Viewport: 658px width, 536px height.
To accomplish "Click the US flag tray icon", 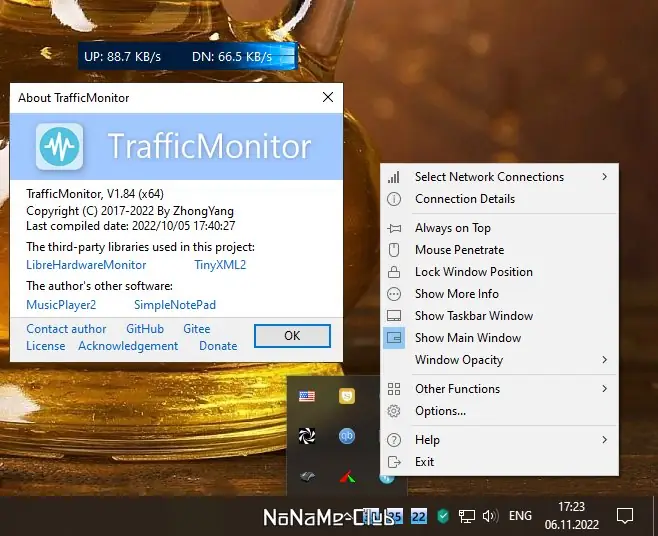I will click(307, 396).
